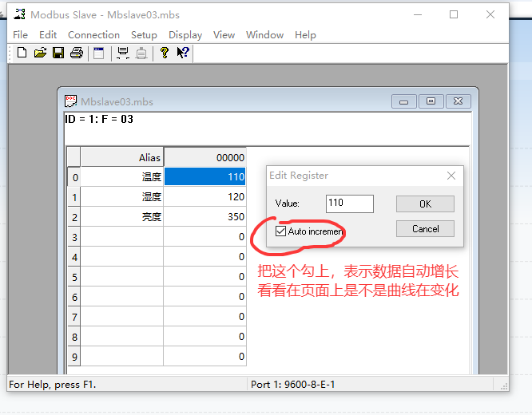Open the View menu
Screen dimensions: 532x415
224,35
